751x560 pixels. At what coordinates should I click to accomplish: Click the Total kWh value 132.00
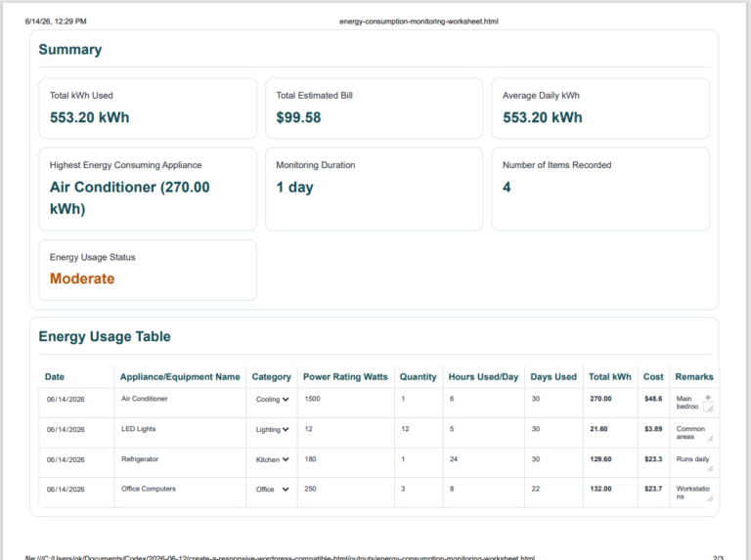(600, 489)
